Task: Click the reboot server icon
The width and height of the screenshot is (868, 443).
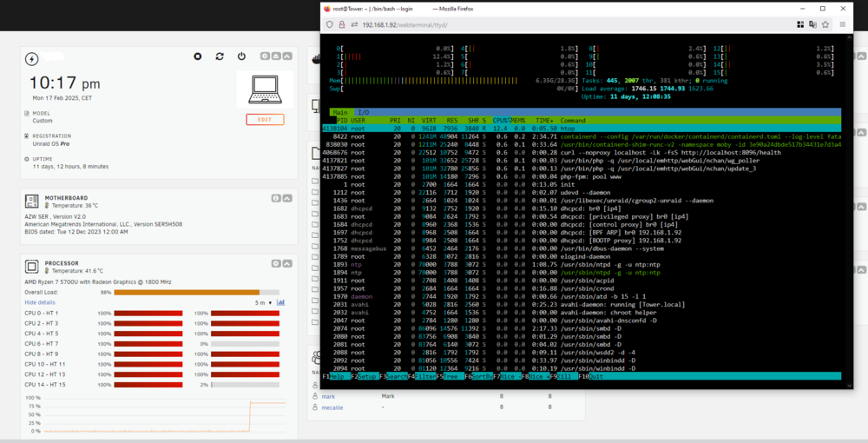Action: click(x=220, y=56)
